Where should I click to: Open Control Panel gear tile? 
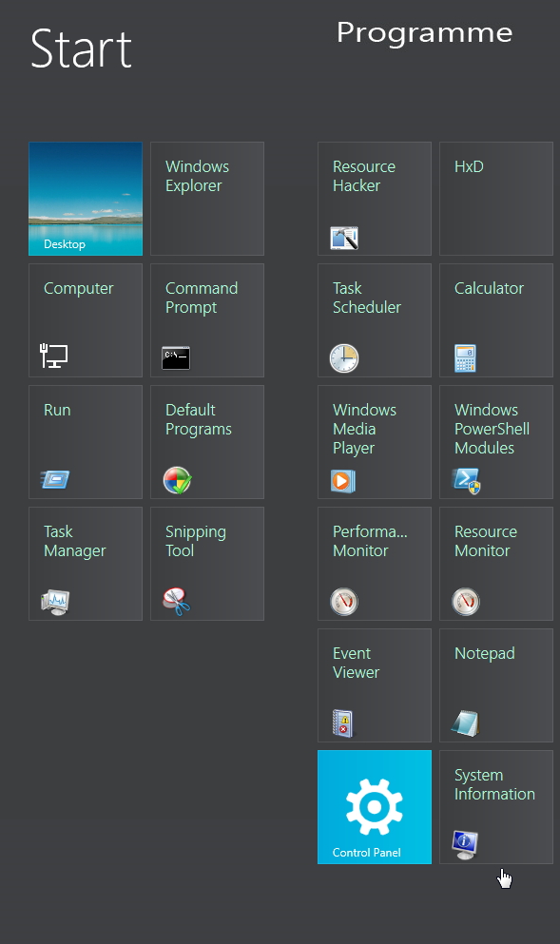pyautogui.click(x=375, y=807)
